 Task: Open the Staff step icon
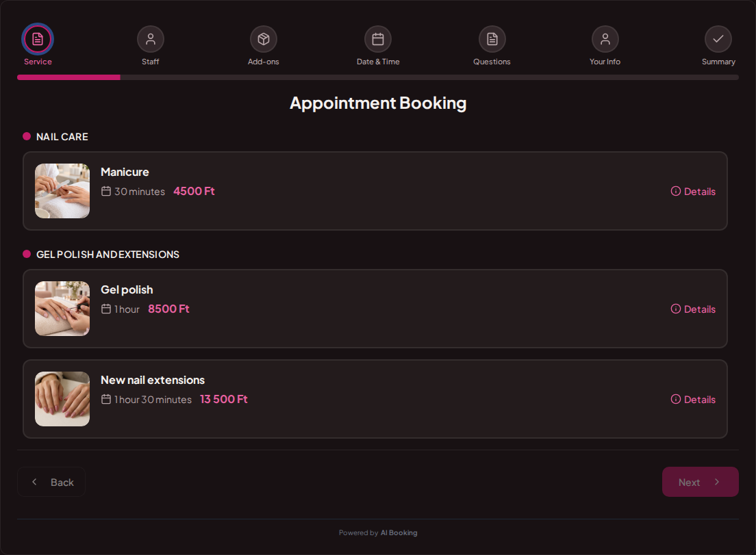151,39
